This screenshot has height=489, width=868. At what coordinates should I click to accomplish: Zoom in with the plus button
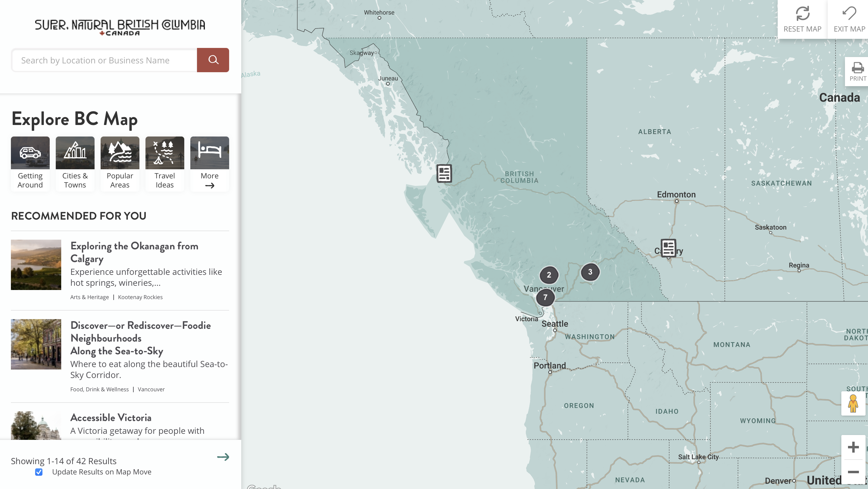pyautogui.click(x=853, y=447)
